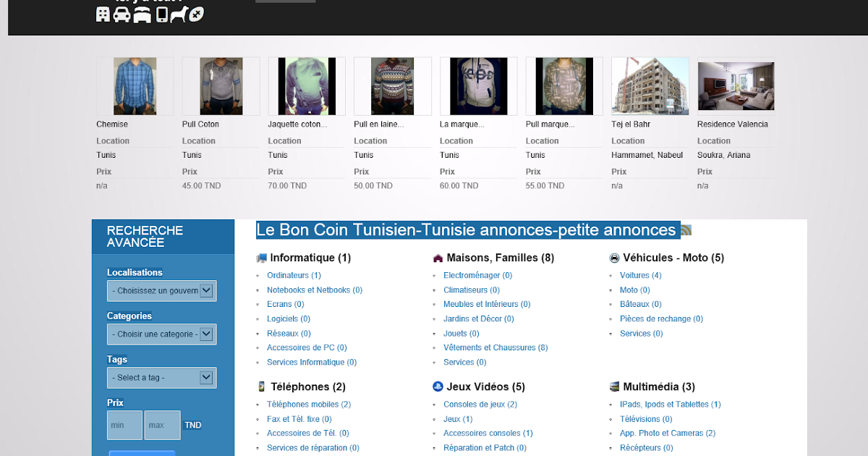Click the max price input field
The height and width of the screenshot is (456, 868).
[162, 426]
